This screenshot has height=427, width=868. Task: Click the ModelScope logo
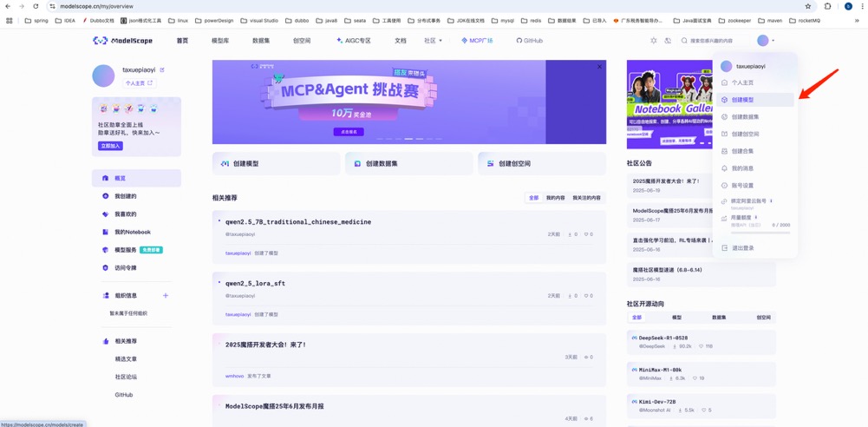(x=122, y=41)
